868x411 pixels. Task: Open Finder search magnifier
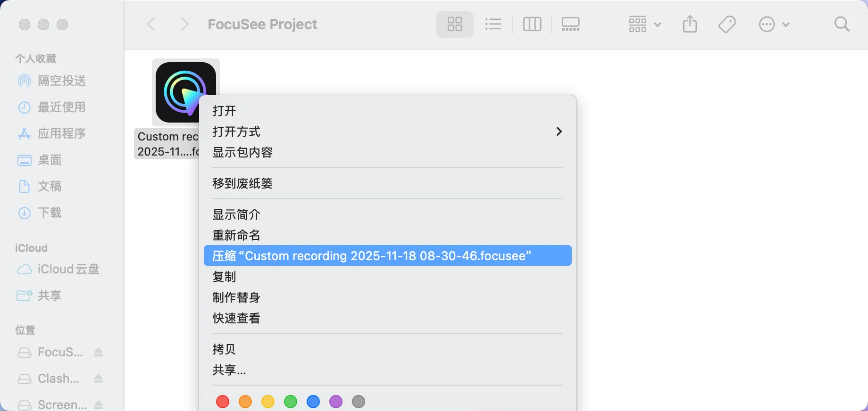tap(842, 24)
